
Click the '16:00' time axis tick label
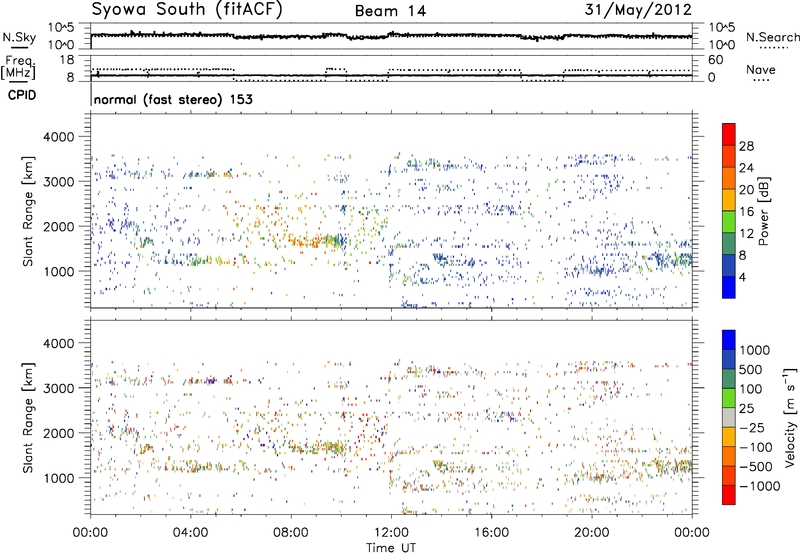click(x=491, y=533)
